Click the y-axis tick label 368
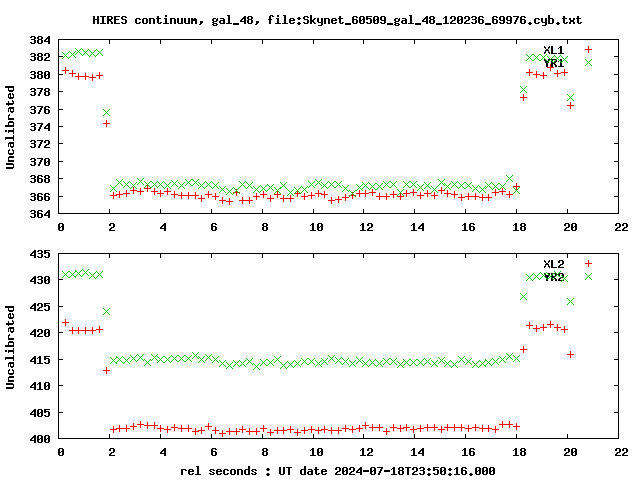This screenshot has height=480, width=640. point(40,179)
